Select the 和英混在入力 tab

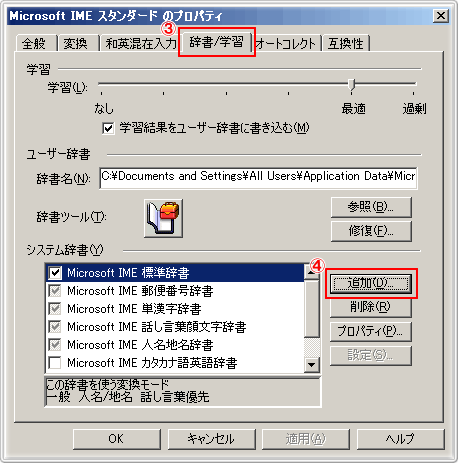[140, 43]
